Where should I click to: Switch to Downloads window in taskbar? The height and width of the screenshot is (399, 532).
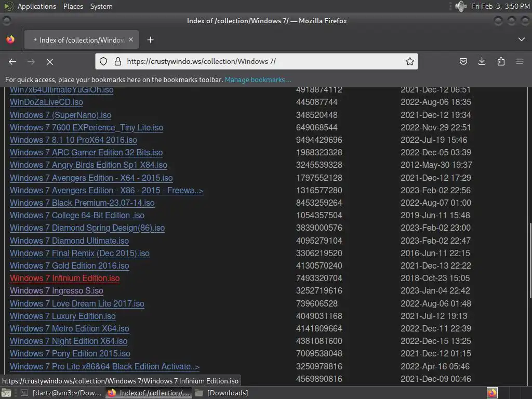click(x=222, y=393)
